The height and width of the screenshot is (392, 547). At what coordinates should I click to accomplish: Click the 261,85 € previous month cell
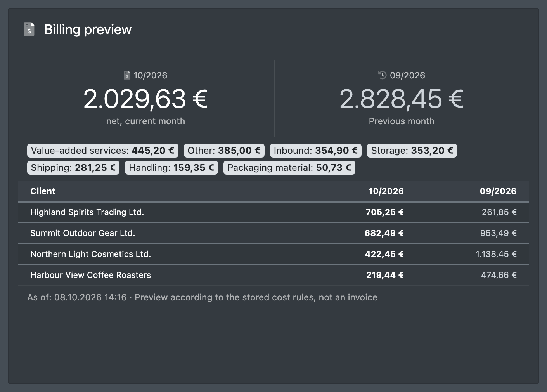(x=499, y=212)
